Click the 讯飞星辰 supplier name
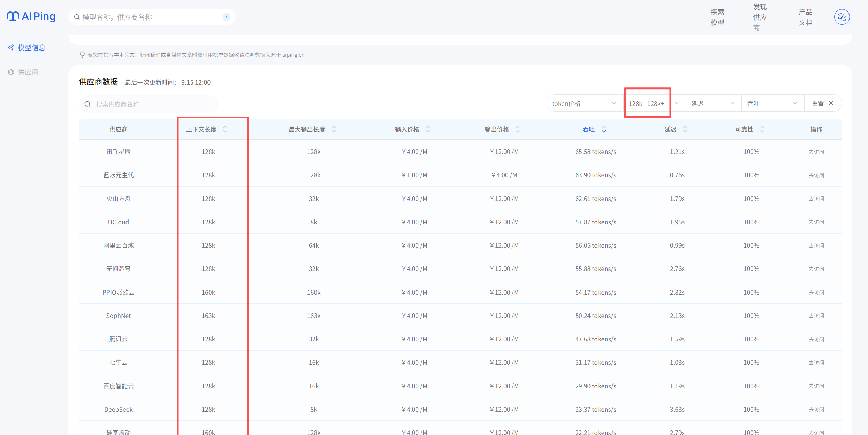The height and width of the screenshot is (435, 868). 119,152
